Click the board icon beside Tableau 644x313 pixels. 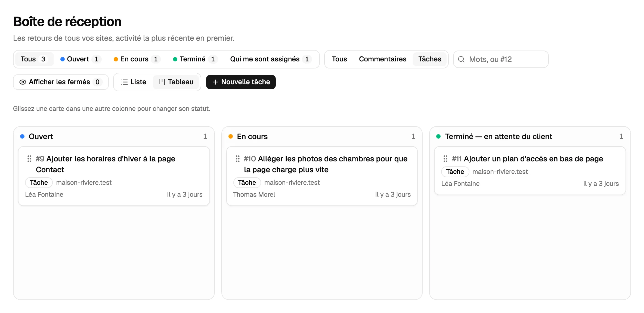pyautogui.click(x=162, y=82)
